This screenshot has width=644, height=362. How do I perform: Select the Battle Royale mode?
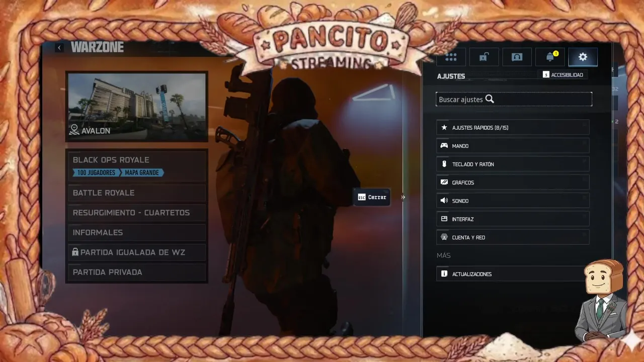point(136,193)
